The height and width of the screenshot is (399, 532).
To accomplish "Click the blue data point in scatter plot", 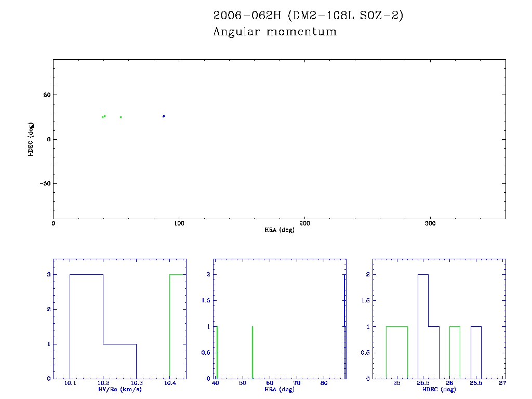I will click(164, 116).
